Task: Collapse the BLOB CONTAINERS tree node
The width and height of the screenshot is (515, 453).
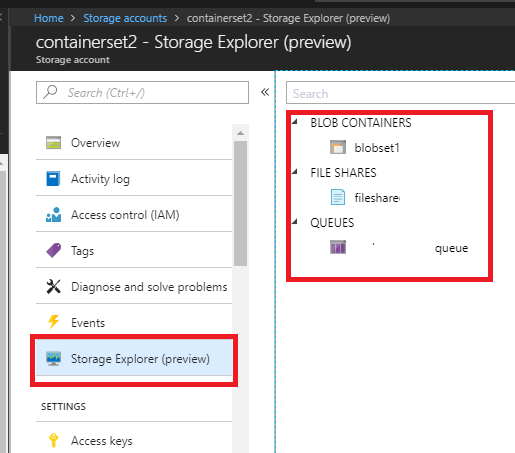Action: 295,122
